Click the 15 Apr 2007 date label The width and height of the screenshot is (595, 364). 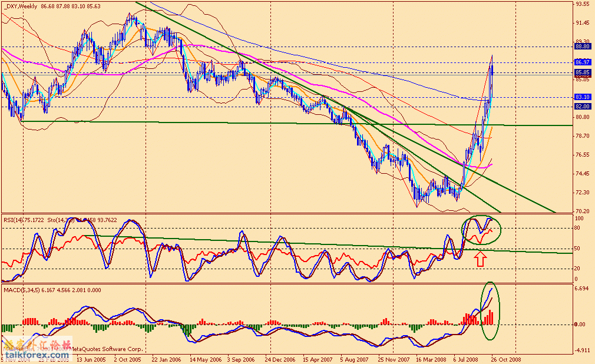click(x=318, y=359)
